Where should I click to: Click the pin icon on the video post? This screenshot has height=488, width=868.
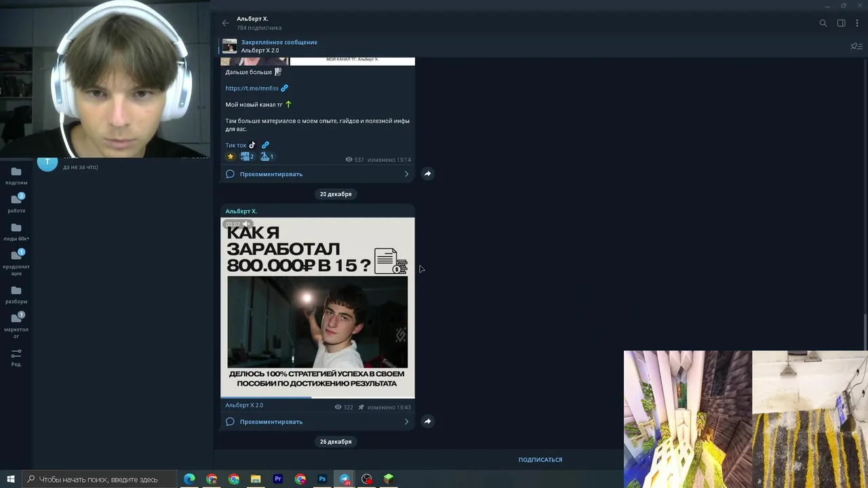click(x=361, y=407)
